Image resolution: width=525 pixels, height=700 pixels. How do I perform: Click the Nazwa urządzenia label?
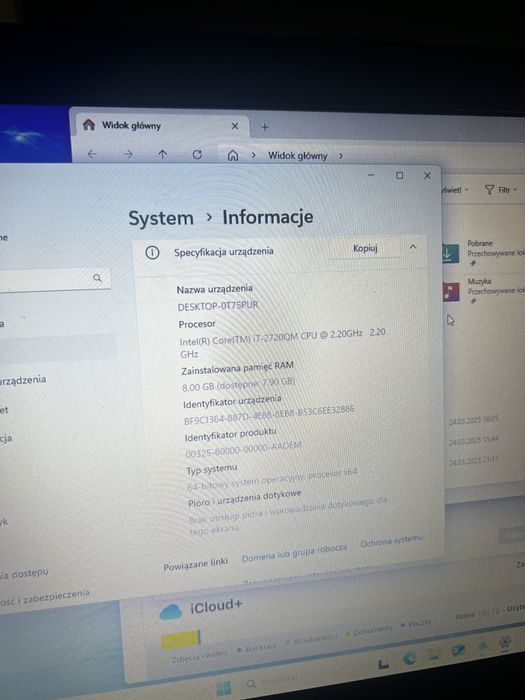tap(215, 289)
